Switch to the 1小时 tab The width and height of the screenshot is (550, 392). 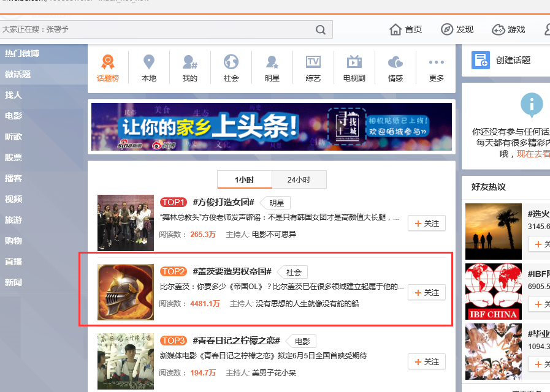tap(245, 179)
